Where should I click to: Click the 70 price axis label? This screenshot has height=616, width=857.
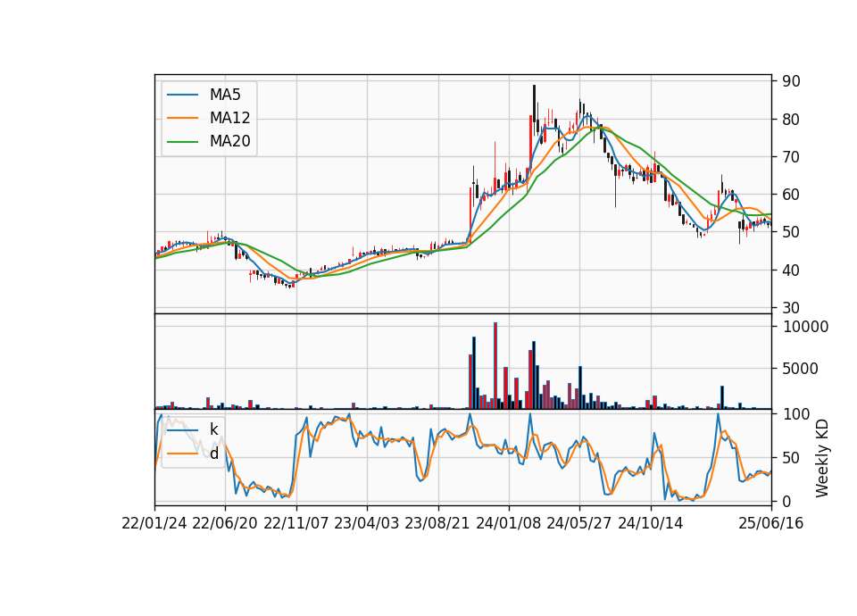[x=792, y=157]
